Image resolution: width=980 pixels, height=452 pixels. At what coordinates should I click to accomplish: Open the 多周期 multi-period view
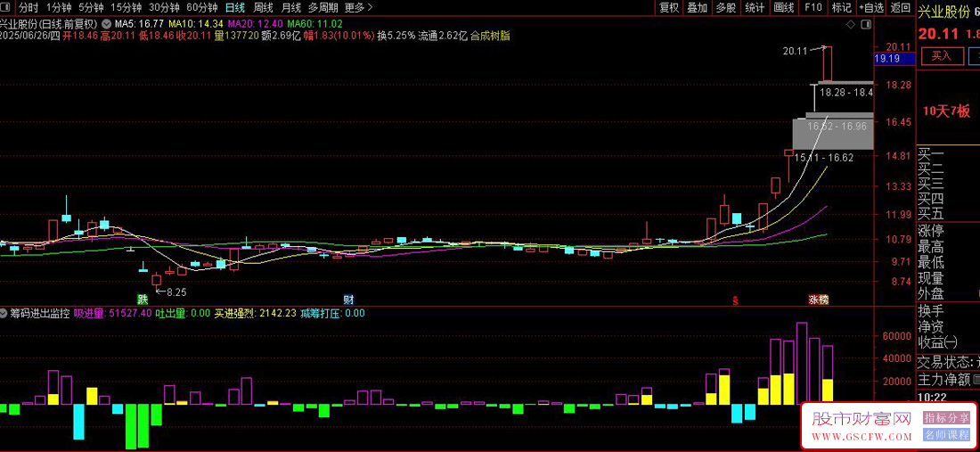point(323,8)
